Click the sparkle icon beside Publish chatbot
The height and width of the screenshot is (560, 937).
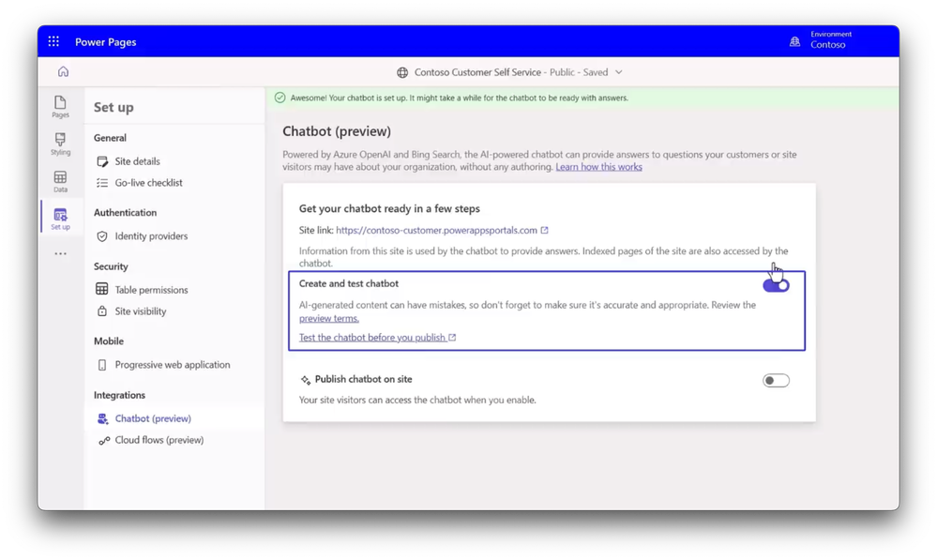click(x=306, y=380)
